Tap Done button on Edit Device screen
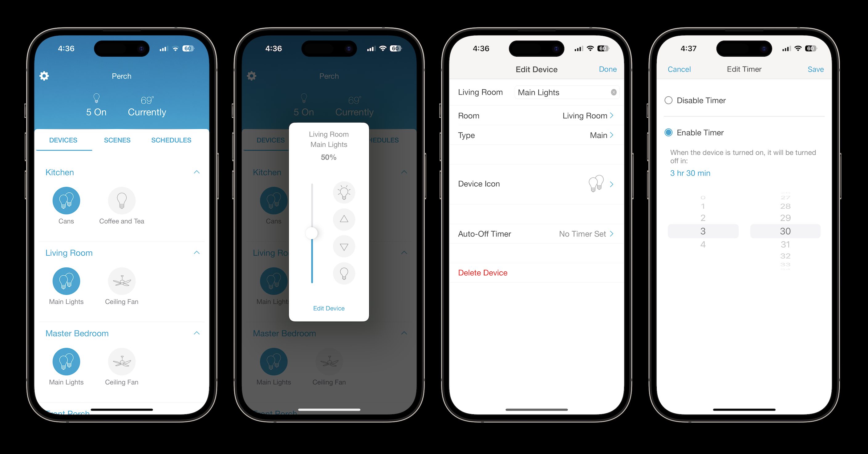This screenshot has height=454, width=868. coord(607,69)
